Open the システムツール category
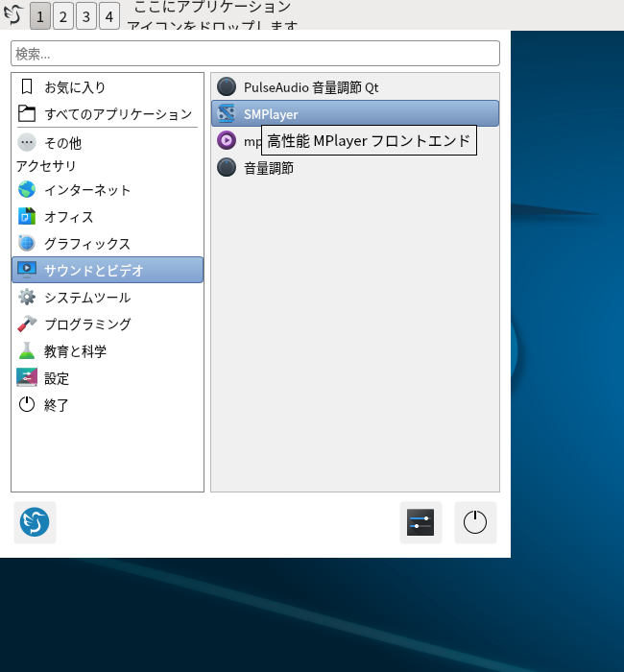This screenshot has height=672, width=624. [x=108, y=298]
